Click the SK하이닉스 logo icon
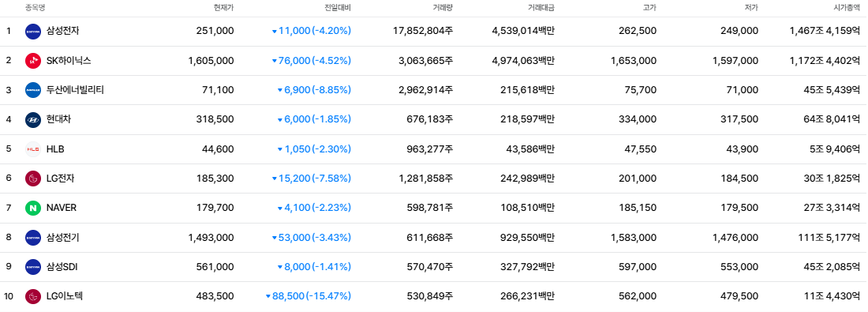 point(33,60)
